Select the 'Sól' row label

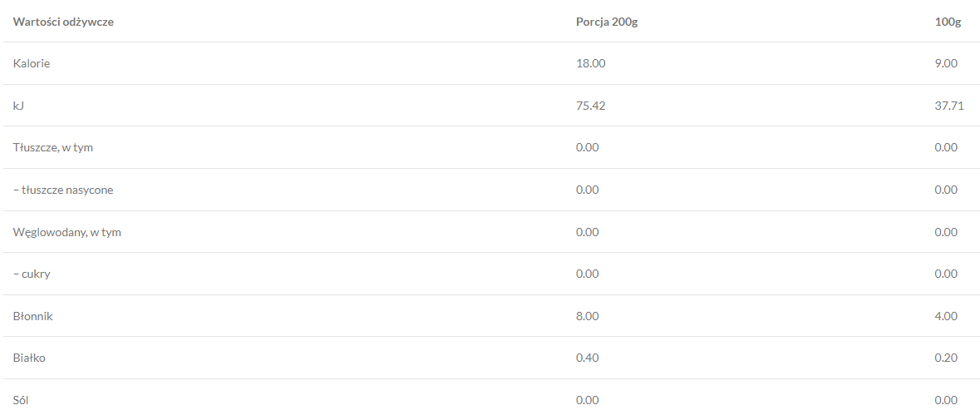click(x=22, y=400)
